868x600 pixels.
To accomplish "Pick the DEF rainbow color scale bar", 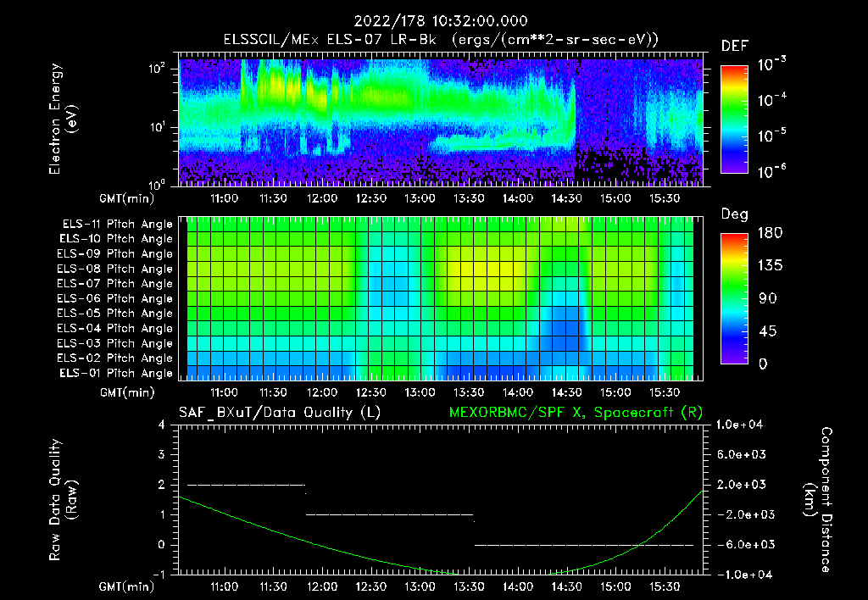I will (x=735, y=119).
